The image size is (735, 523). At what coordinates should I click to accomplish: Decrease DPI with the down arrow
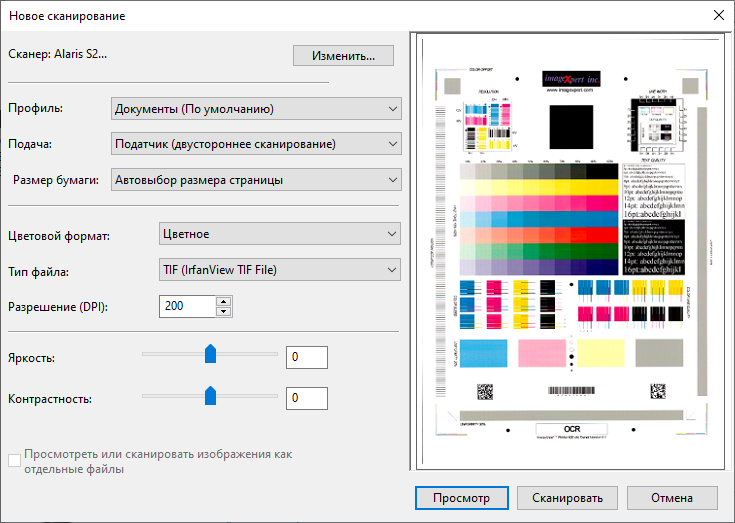tap(224, 312)
